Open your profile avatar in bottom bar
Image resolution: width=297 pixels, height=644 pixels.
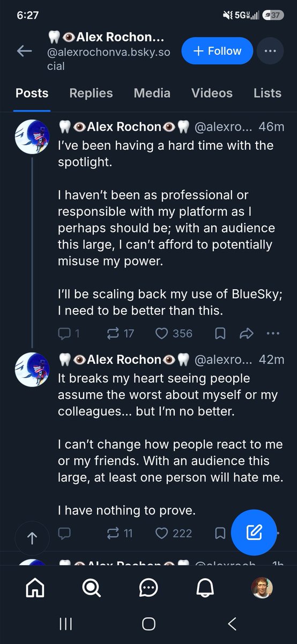click(262, 588)
